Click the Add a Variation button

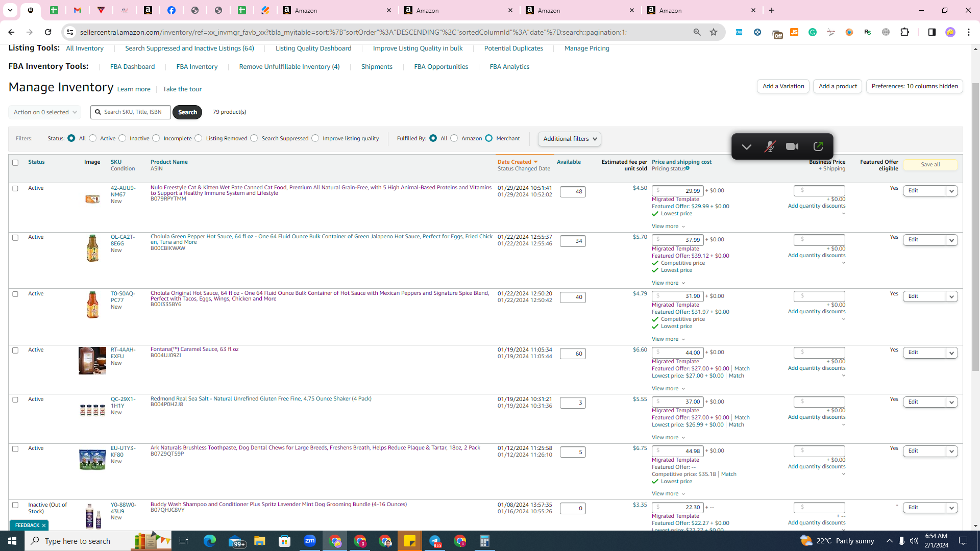pos(783,86)
